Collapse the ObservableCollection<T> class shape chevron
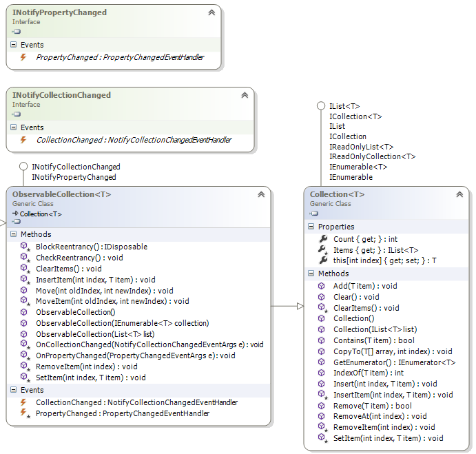This screenshot has width=476, height=454. pyautogui.click(x=261, y=195)
